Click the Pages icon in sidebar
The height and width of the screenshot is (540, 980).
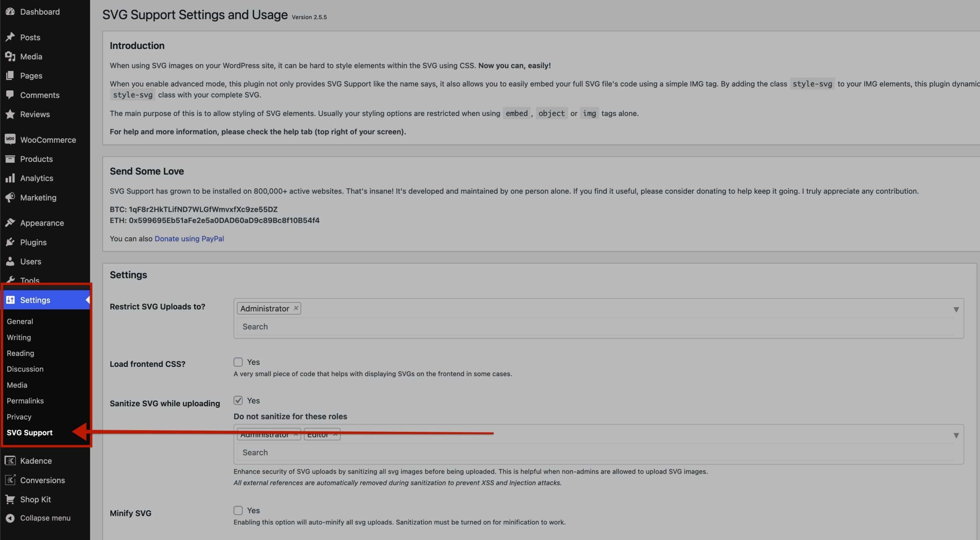(x=10, y=75)
